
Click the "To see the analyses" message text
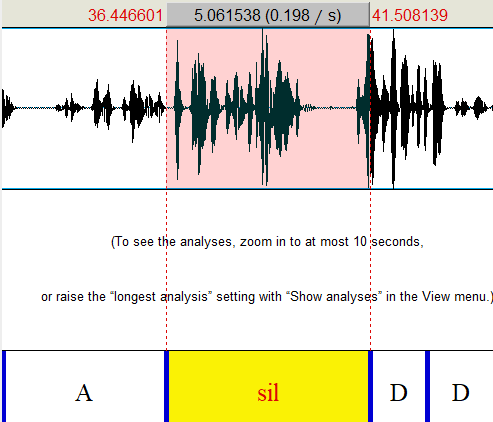[267, 242]
